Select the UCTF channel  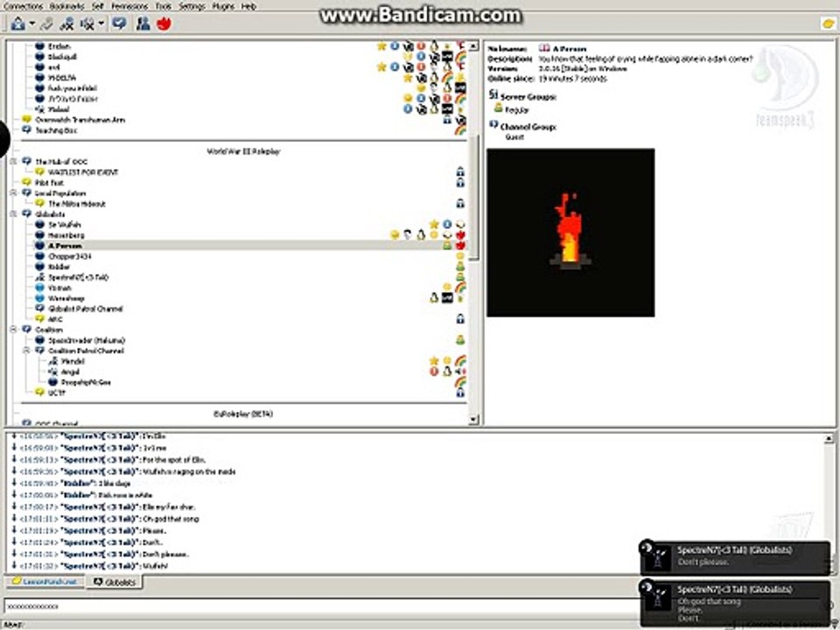[56, 393]
